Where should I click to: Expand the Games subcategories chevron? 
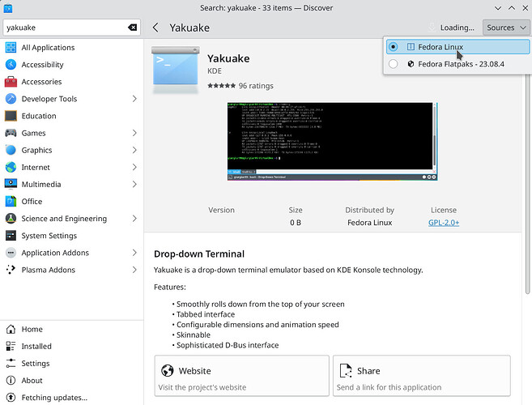(134, 133)
